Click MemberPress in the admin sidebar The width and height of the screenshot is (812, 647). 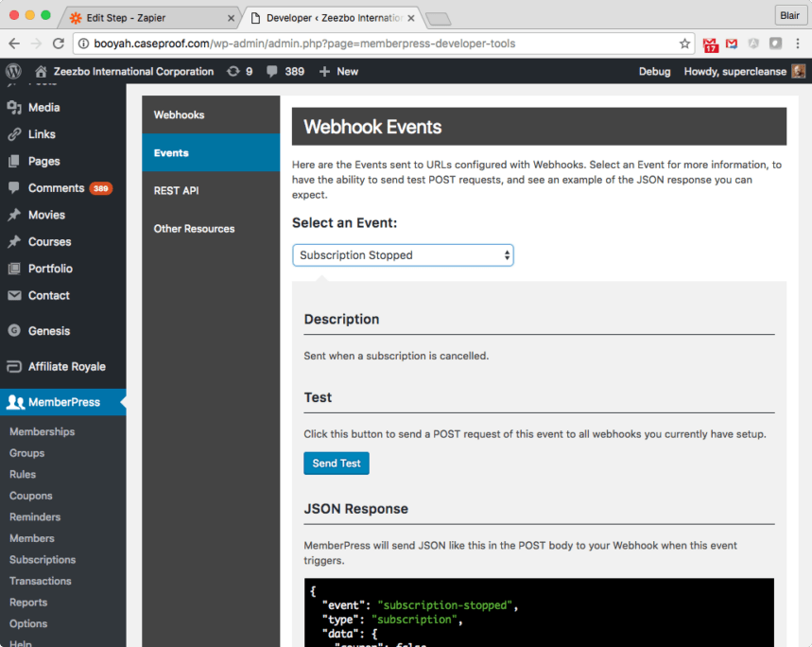coord(62,402)
